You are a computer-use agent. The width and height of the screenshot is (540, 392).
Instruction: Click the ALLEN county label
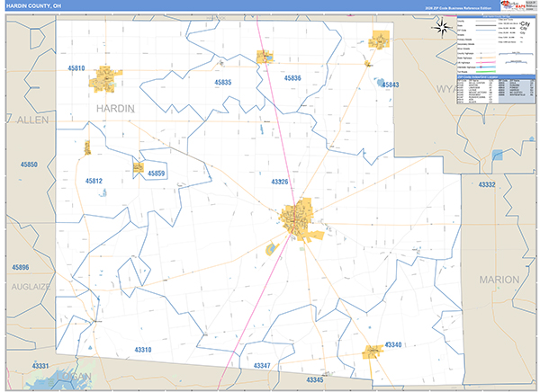(32, 120)
